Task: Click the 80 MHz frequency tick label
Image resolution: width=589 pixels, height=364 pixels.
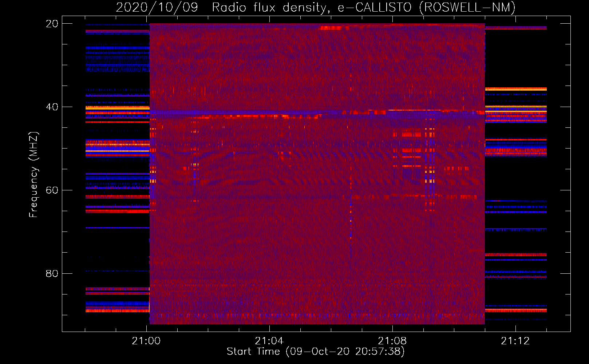Action: pos(52,273)
